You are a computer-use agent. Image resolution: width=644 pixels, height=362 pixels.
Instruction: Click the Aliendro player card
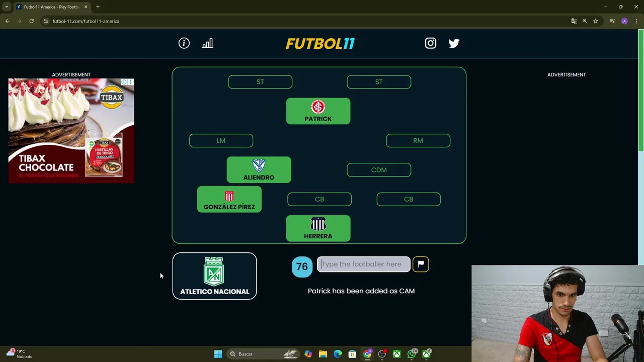[x=259, y=170]
